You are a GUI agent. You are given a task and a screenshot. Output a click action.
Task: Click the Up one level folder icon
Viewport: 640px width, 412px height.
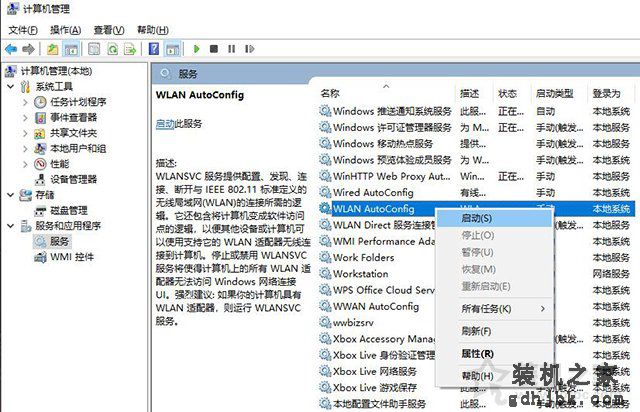53,49
